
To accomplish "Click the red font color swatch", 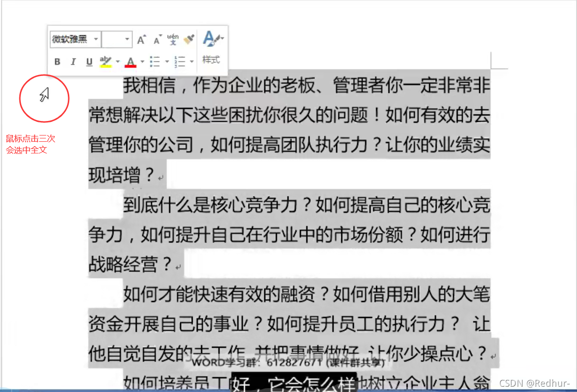I will pyautogui.click(x=131, y=66).
